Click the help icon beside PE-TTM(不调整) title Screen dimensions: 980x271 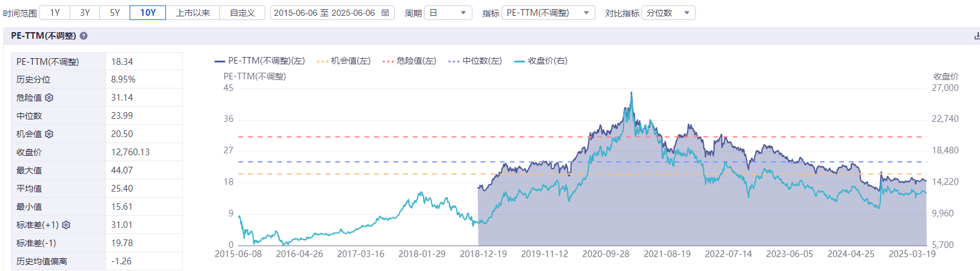(x=84, y=36)
